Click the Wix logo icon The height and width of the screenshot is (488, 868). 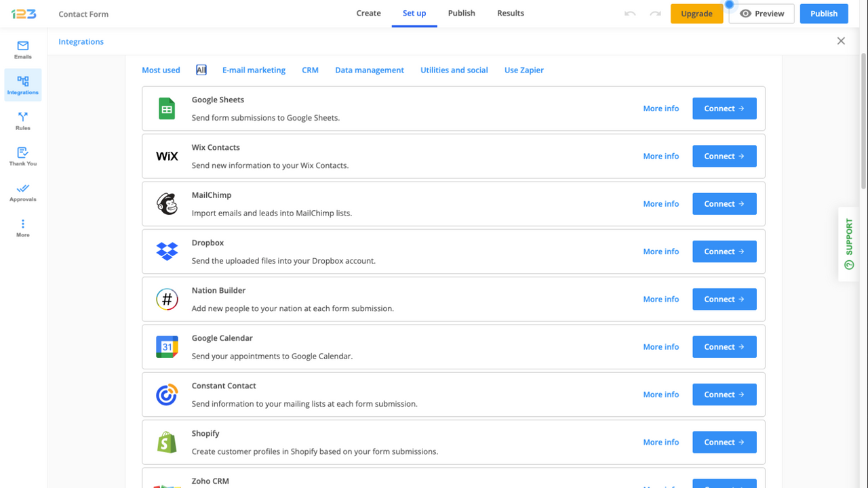(x=167, y=156)
